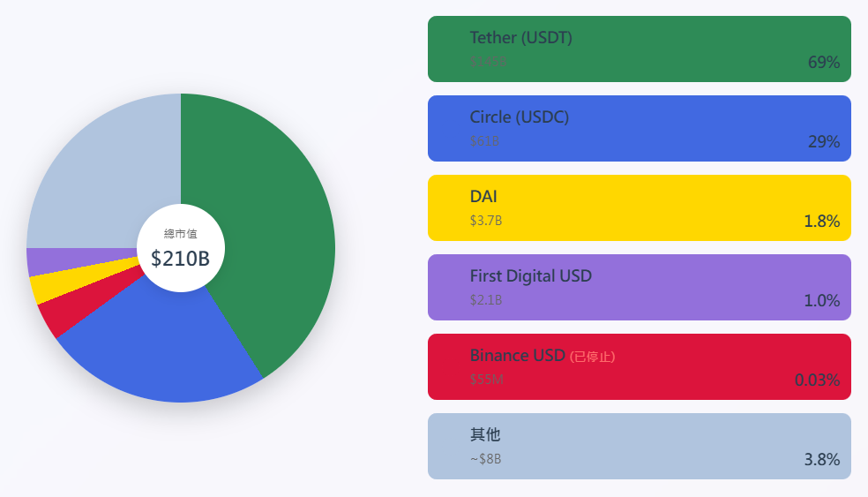
Task: Click the $2.1B market cap value
Action: coord(485,300)
